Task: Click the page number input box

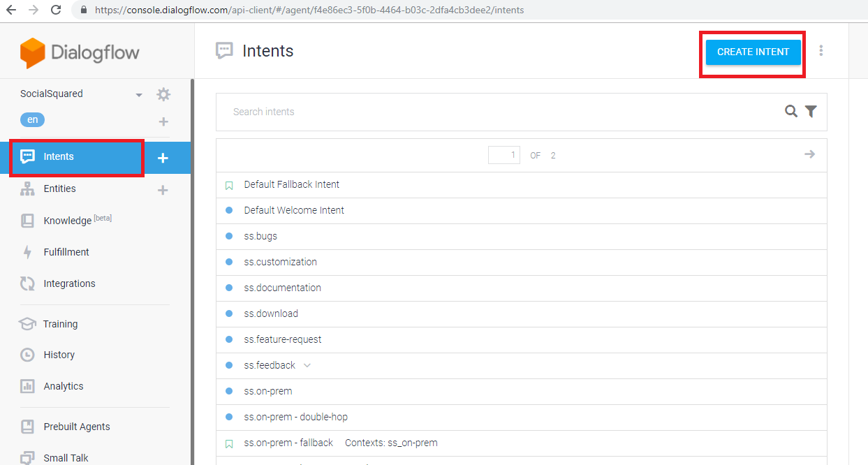Action: coord(503,155)
